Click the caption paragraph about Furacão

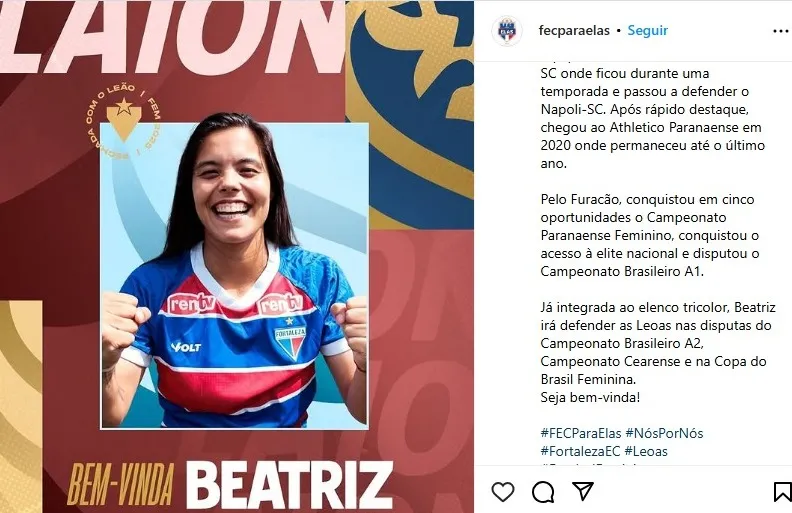tap(650, 235)
